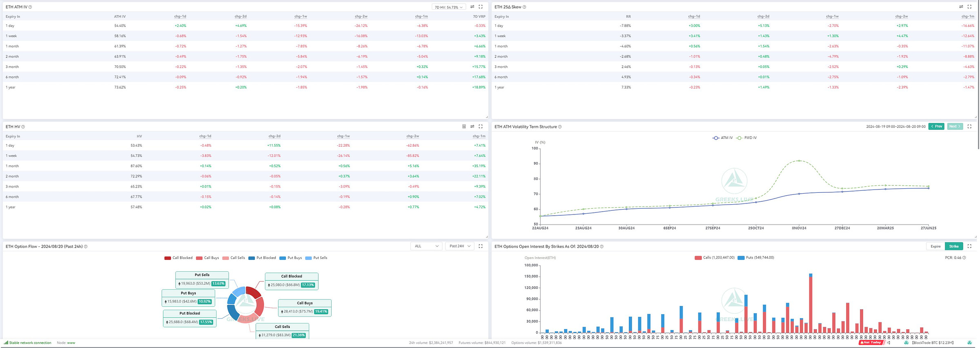Swap view in the ETH HV panel
The width and height of the screenshot is (980, 348).
pyautogui.click(x=472, y=127)
